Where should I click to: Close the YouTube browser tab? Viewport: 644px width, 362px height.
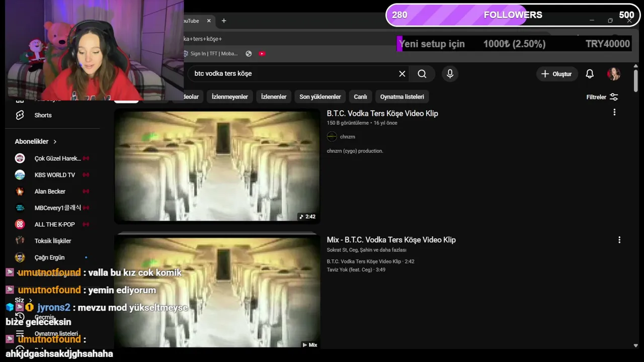click(x=209, y=21)
